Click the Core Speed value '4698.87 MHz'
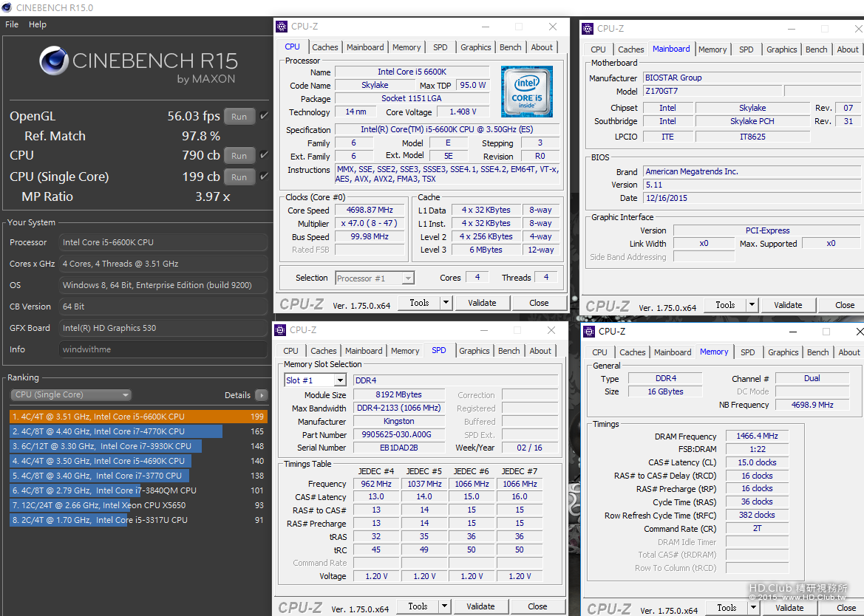The height and width of the screenshot is (616, 864). (x=370, y=211)
